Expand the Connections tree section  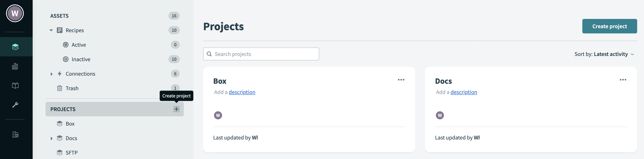coord(52,74)
